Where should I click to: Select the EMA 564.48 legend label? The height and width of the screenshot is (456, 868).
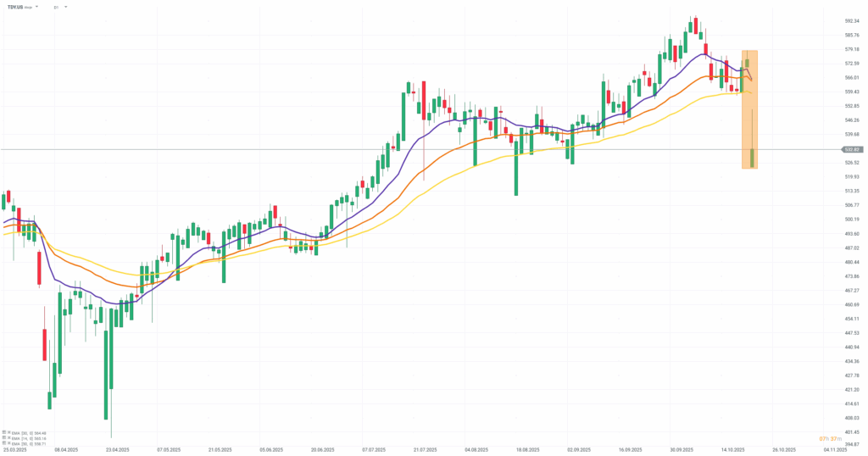[x=29, y=433]
